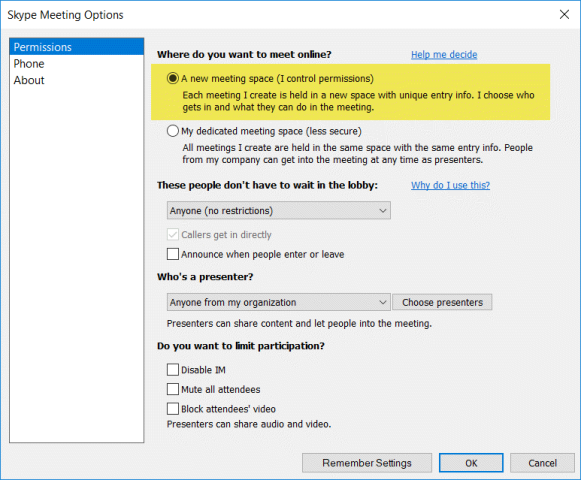Open the 'Help me decide' link
581x480 pixels.
pos(444,54)
